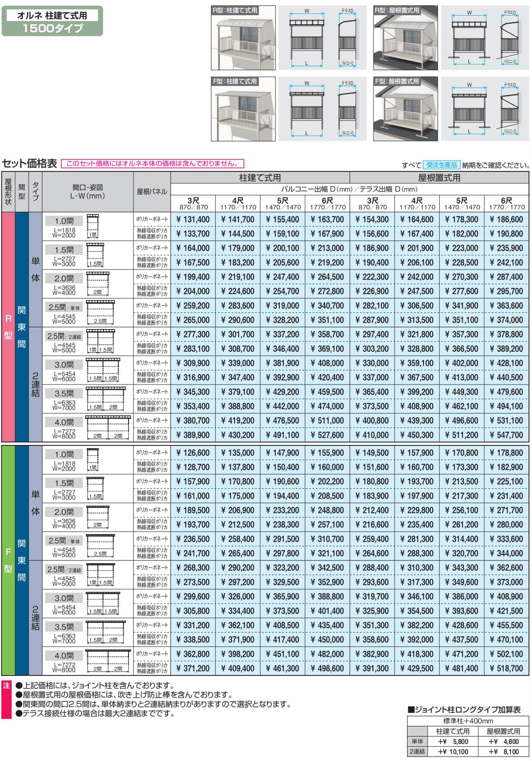Click the F型:柱建て式用 product photo
This screenshot has width=532, height=761.
coord(243,109)
